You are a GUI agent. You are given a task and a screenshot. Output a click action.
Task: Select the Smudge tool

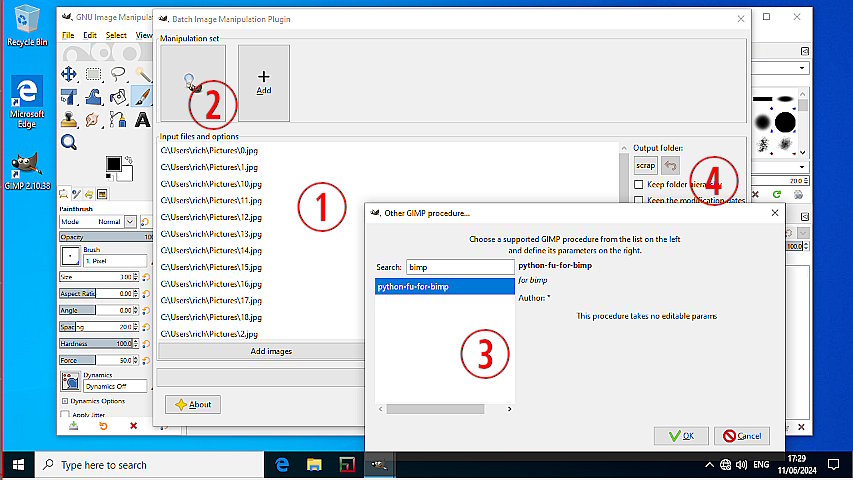coord(92,119)
